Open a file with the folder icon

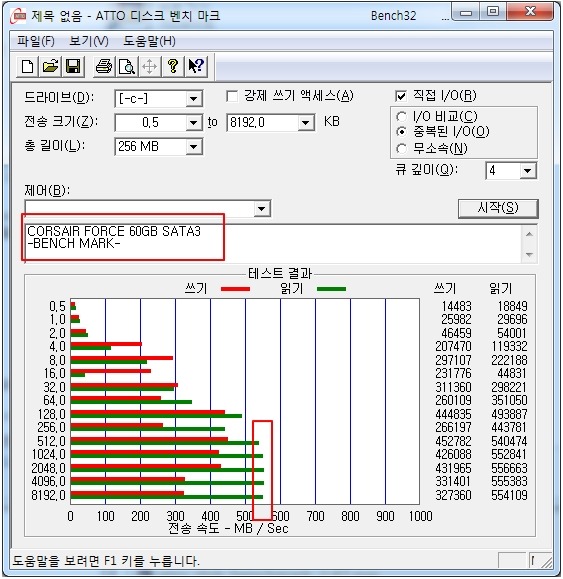click(50, 67)
